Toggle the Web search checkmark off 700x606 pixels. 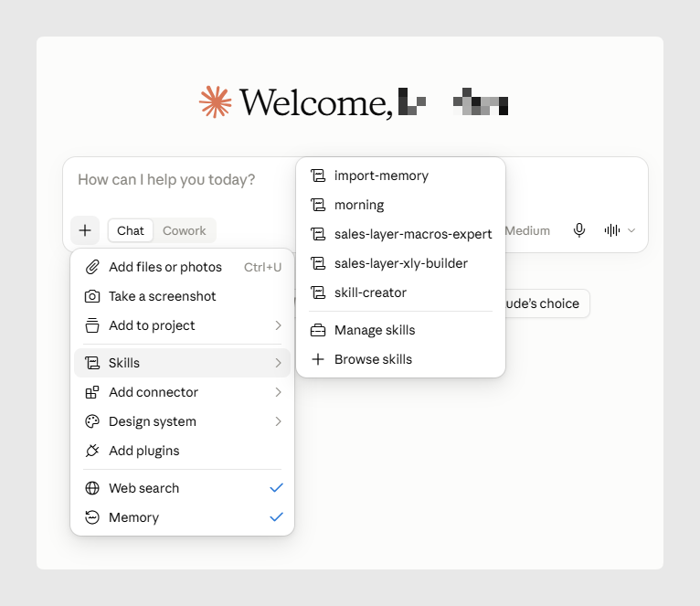[276, 488]
